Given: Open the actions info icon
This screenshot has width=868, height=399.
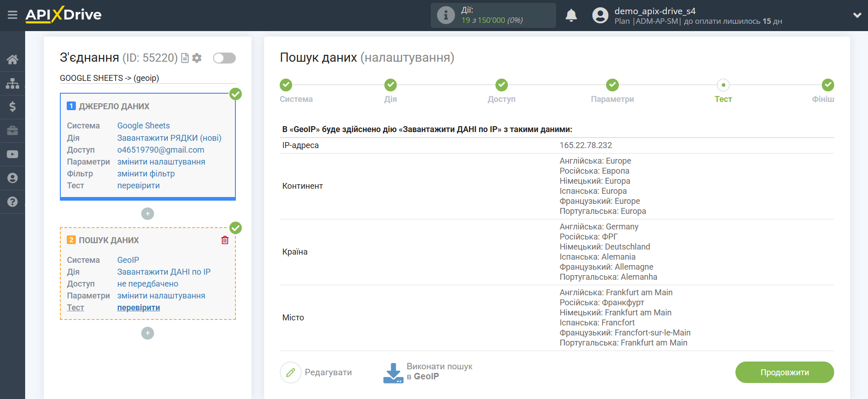Looking at the screenshot, I should tap(446, 15).
